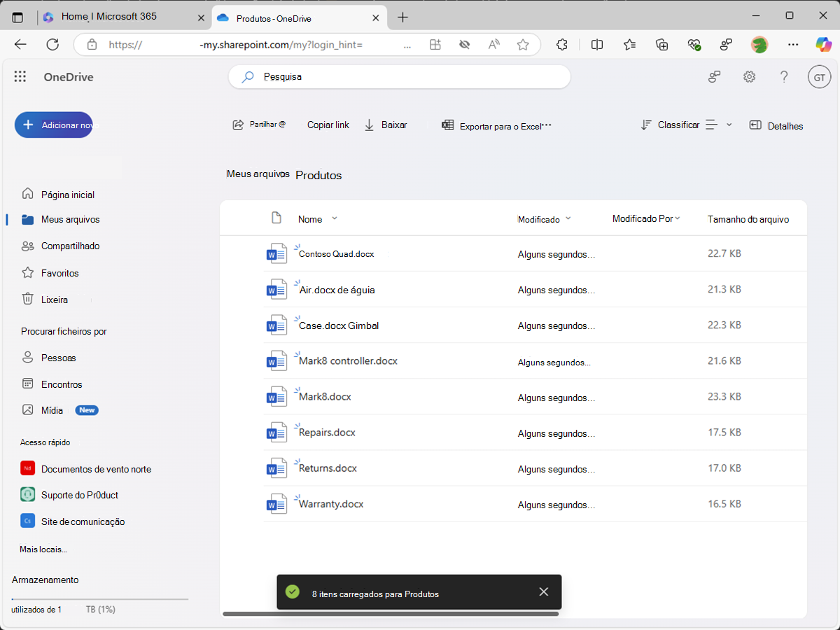This screenshot has height=630, width=840.
Task: Click the OneDrive header people-network icon
Action: (x=714, y=77)
